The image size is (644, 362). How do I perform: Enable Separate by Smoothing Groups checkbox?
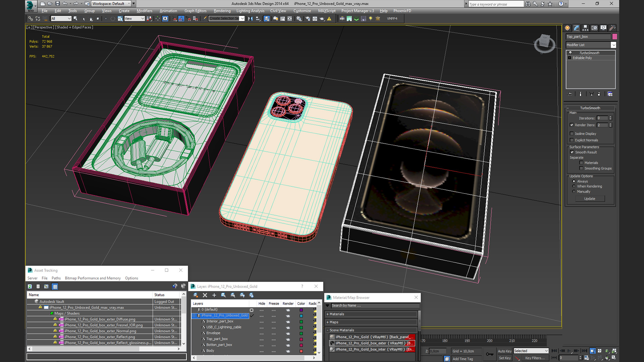[581, 168]
